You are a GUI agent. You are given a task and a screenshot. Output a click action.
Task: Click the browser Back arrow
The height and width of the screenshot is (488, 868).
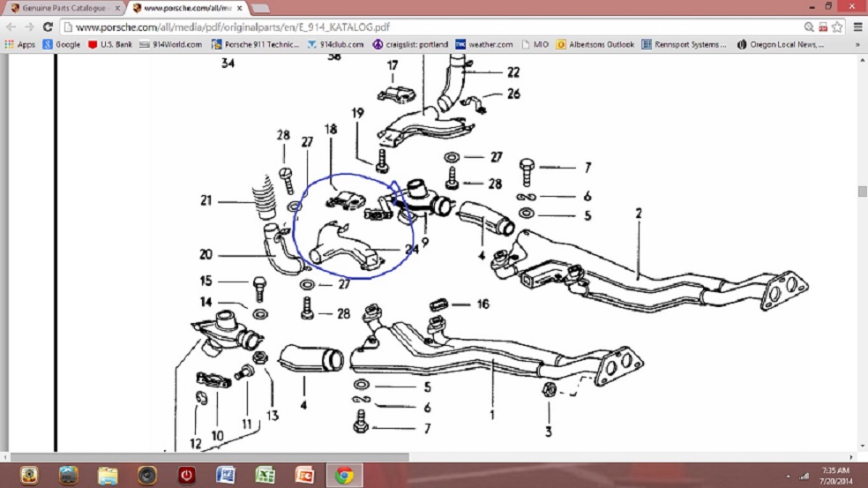tap(11, 27)
